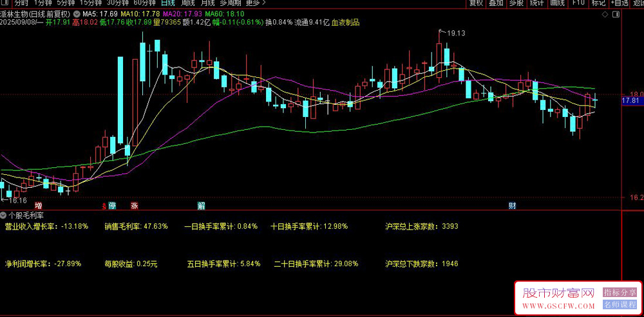
Task: Click 一日换手率累计: 0.84% value
Action: click(x=221, y=226)
